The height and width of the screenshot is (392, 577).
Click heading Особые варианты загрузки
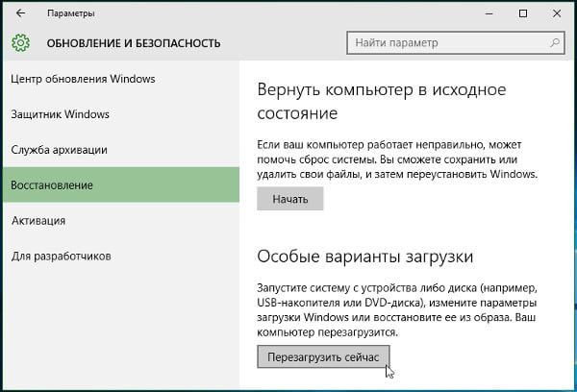tap(365, 257)
